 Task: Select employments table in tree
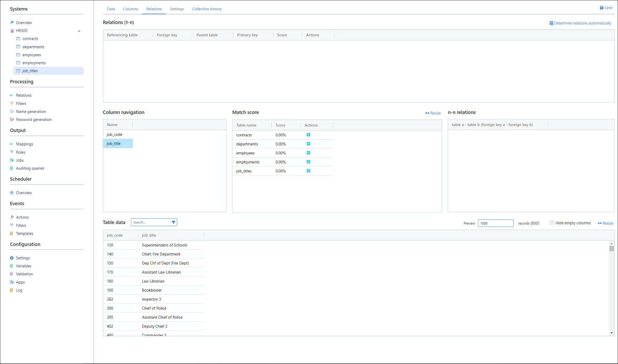tap(34, 63)
